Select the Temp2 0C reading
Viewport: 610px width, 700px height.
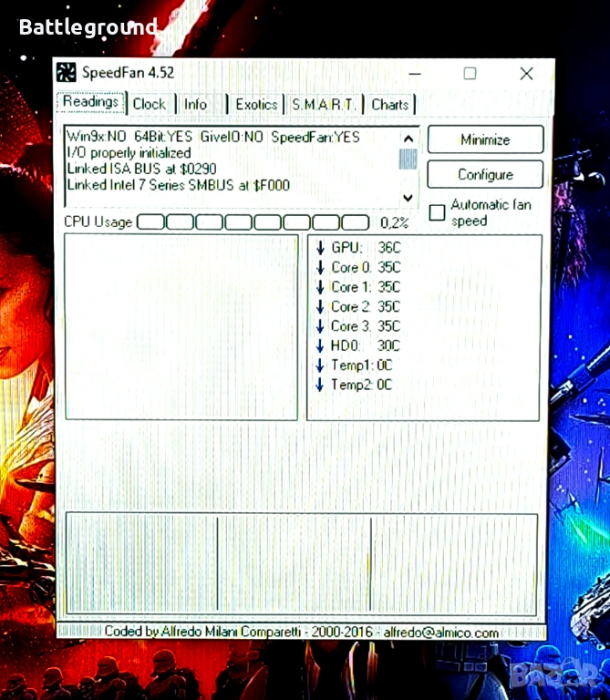click(x=362, y=385)
